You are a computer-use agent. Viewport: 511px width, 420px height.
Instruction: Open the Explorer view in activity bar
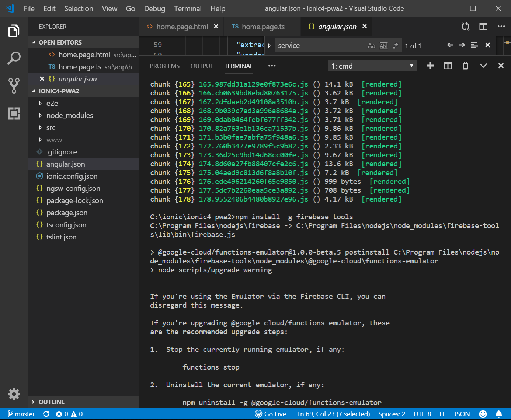(14, 31)
